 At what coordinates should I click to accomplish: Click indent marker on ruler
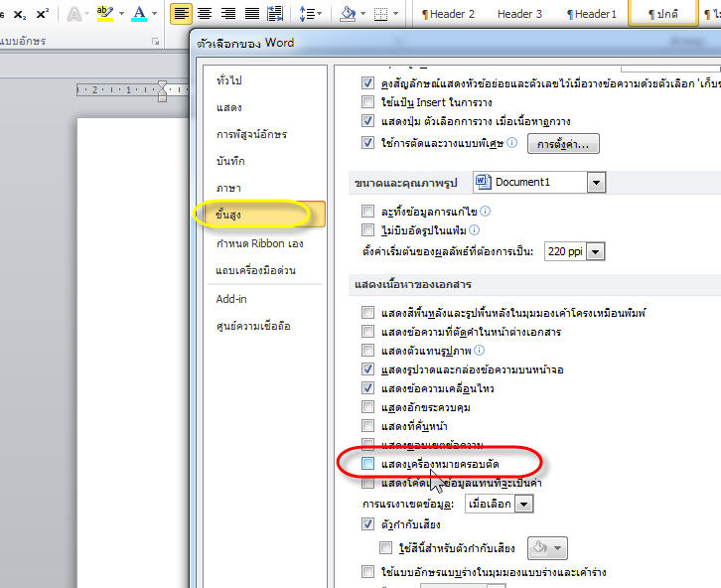[162, 90]
